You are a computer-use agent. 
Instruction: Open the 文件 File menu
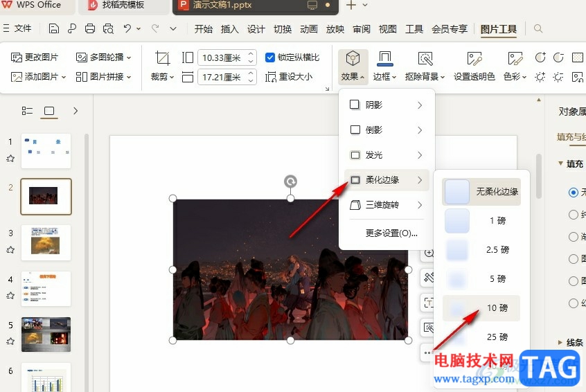17,28
